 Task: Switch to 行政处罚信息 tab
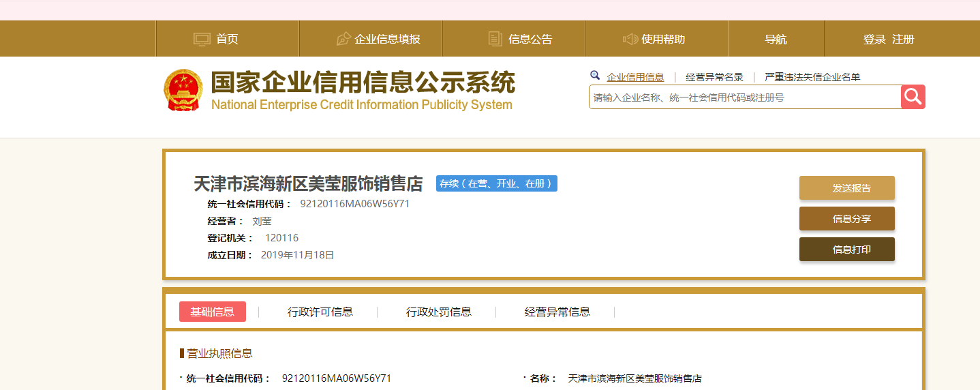(439, 312)
